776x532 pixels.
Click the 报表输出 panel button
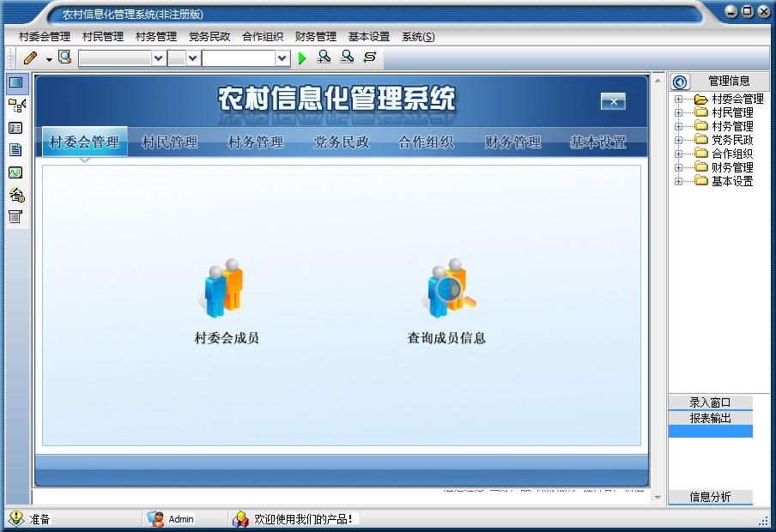click(710, 420)
